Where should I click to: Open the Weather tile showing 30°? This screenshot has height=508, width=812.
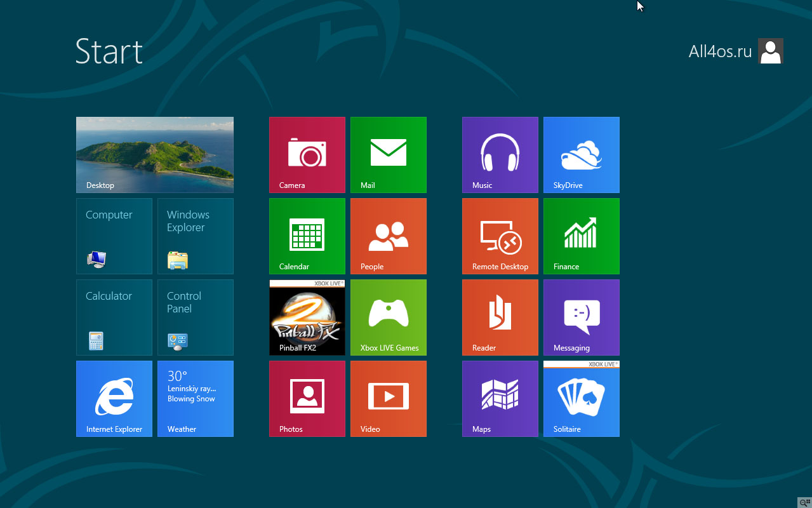(196, 399)
